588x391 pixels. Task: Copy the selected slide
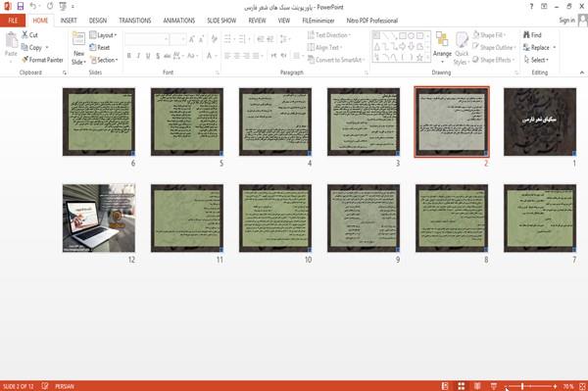(31, 48)
